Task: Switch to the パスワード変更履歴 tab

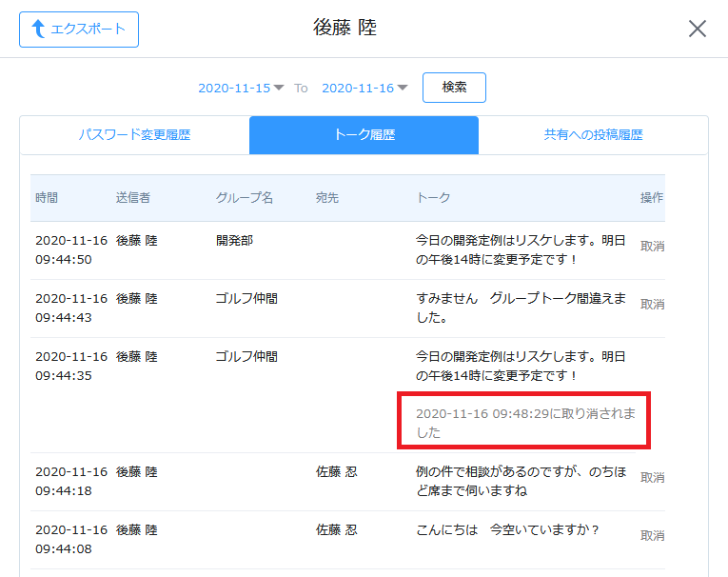Action: 134,135
